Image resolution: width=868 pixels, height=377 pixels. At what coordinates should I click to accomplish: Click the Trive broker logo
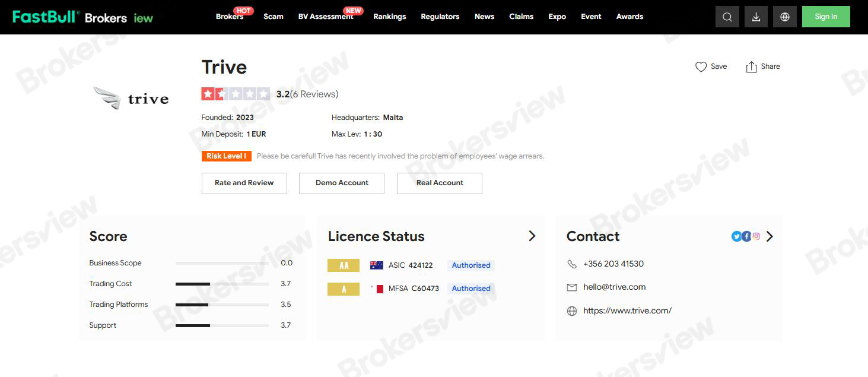click(x=132, y=98)
